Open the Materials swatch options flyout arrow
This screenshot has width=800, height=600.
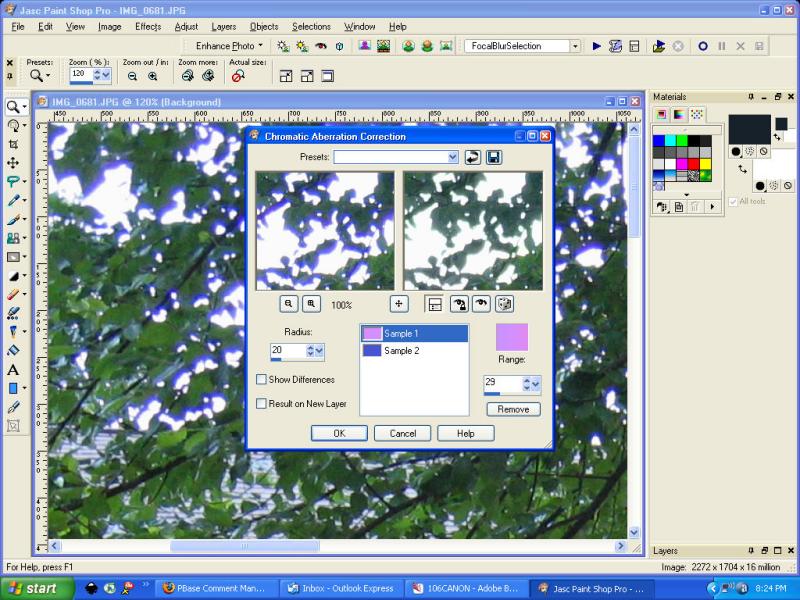point(712,207)
